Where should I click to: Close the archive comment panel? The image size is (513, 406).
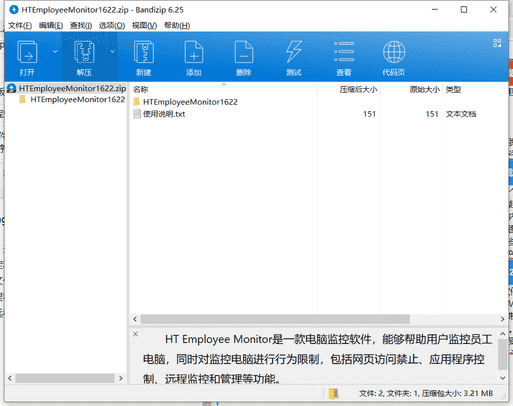tap(135, 334)
